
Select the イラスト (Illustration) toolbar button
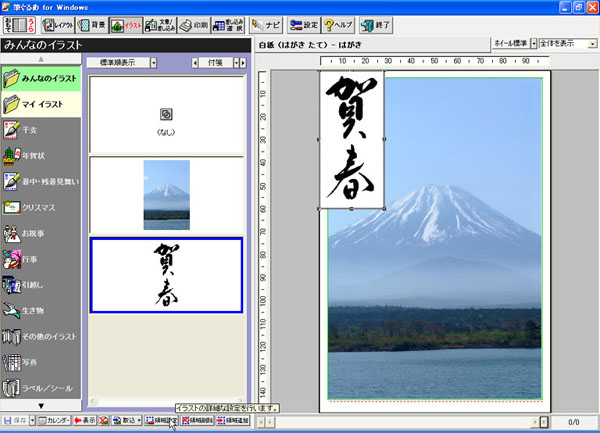click(126, 25)
